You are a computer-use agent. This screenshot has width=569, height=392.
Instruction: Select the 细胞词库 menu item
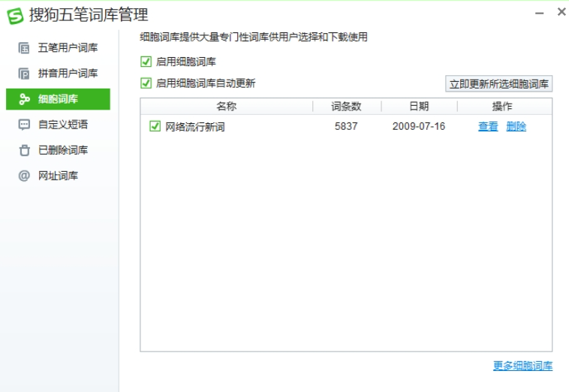click(58, 99)
